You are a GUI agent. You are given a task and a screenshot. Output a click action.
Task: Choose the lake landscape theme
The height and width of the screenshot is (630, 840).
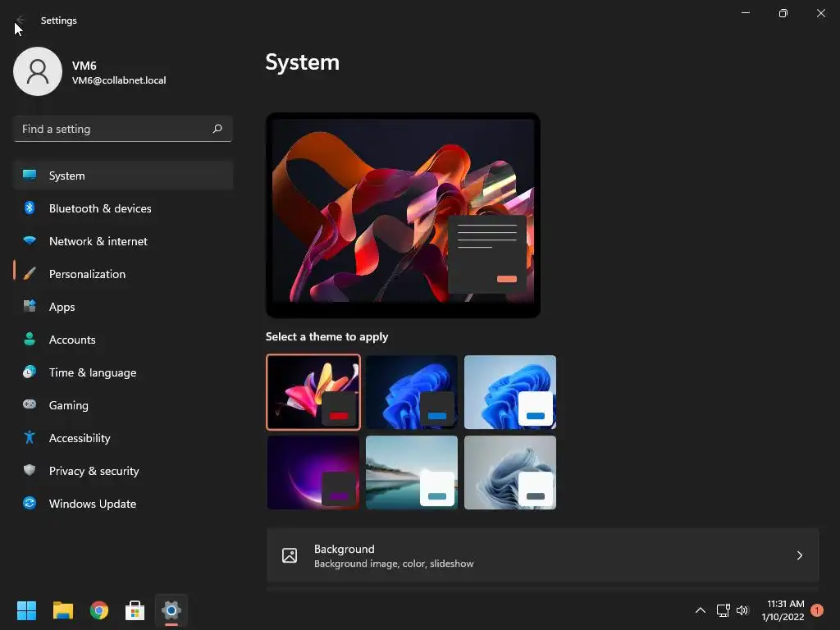point(412,472)
